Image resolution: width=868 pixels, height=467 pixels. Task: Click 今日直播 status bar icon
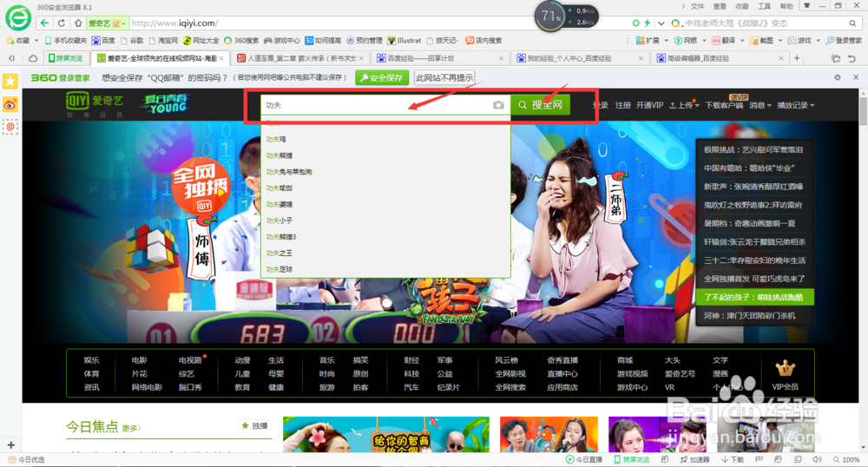pos(583,460)
